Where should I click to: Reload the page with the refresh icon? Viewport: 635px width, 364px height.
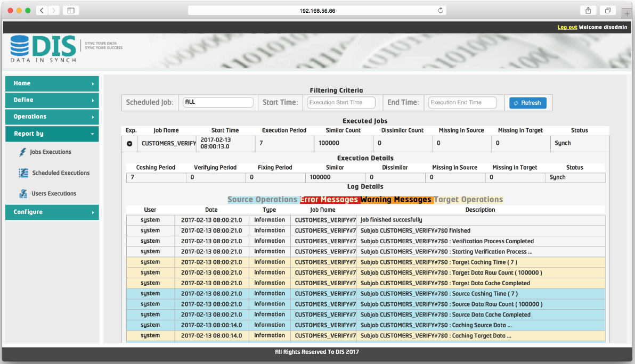(x=440, y=11)
